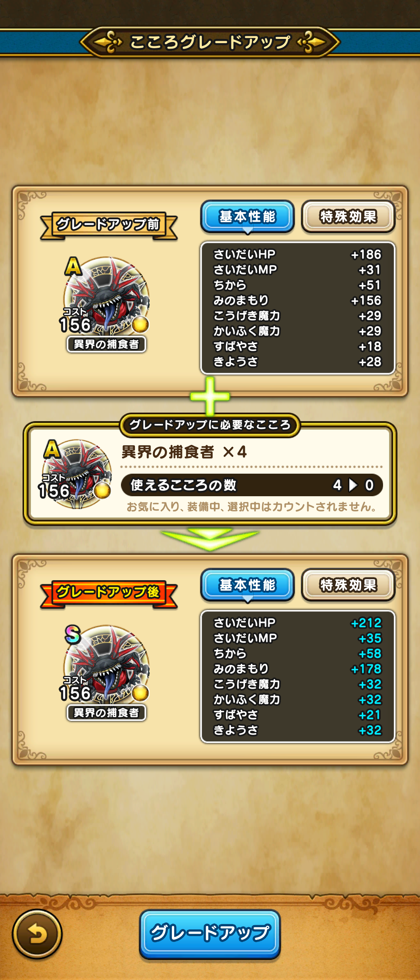Select 特殊効果 tab in after-upgrade panel
The height and width of the screenshot is (980, 420).
[348, 585]
